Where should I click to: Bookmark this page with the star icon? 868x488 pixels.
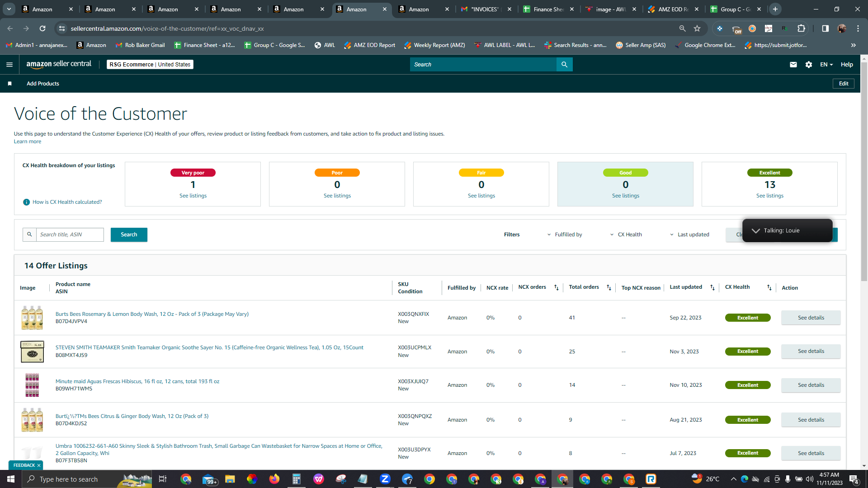(697, 28)
